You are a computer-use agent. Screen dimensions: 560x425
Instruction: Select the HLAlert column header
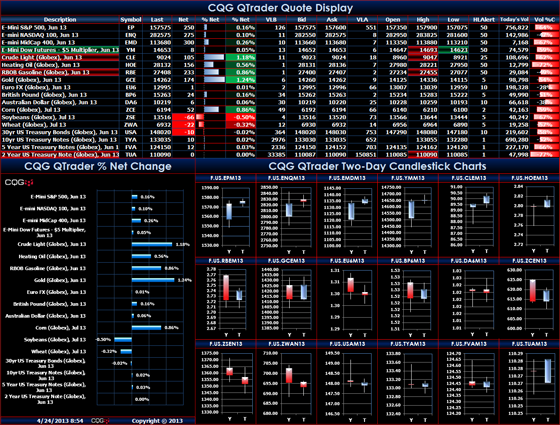[484, 20]
